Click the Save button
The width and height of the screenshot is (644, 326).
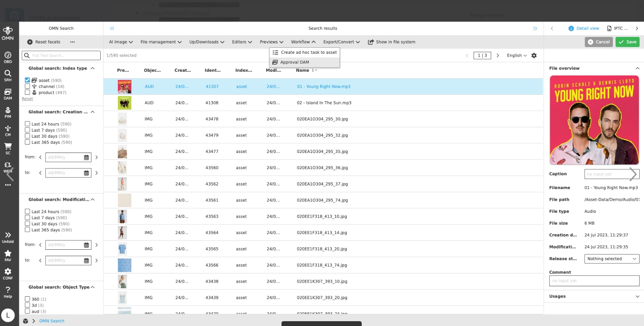coord(628,42)
